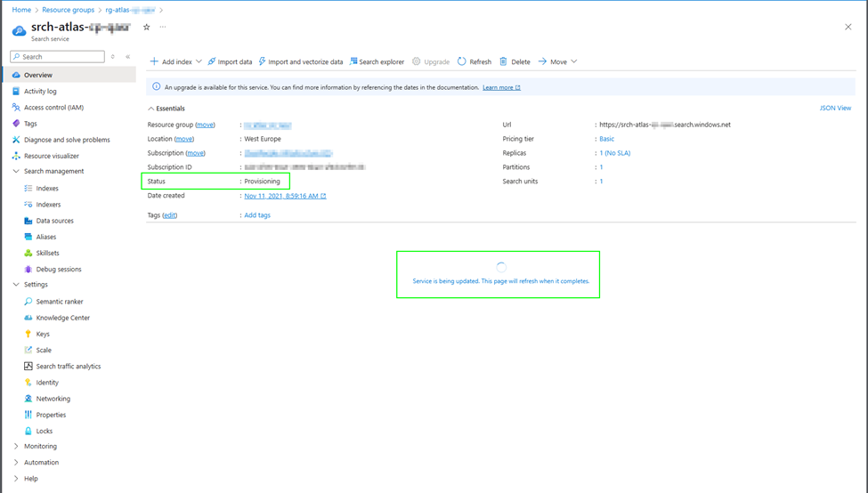Image resolution: width=868 pixels, height=493 pixels.
Task: Click the Resource group move link
Action: pos(206,125)
